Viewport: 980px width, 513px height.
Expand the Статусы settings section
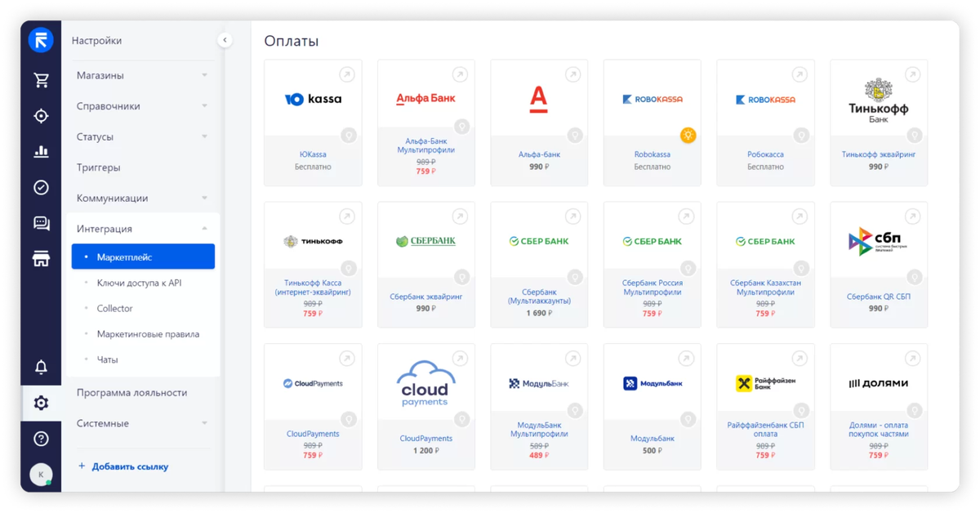(x=142, y=136)
